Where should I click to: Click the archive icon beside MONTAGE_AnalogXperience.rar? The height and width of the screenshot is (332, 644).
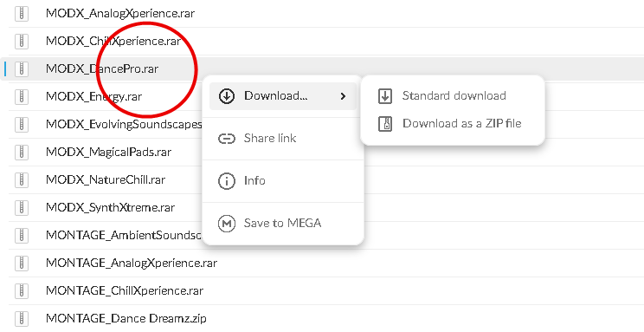pos(22,263)
